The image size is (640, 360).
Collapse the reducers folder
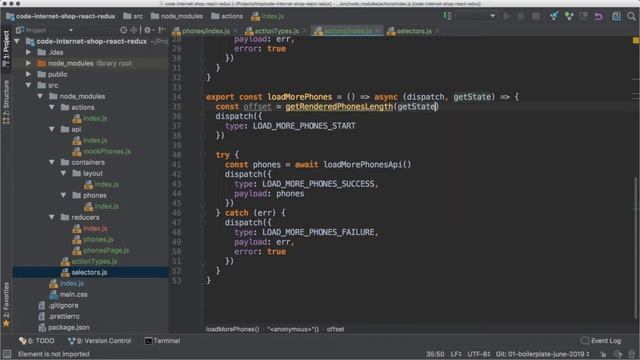(52, 218)
